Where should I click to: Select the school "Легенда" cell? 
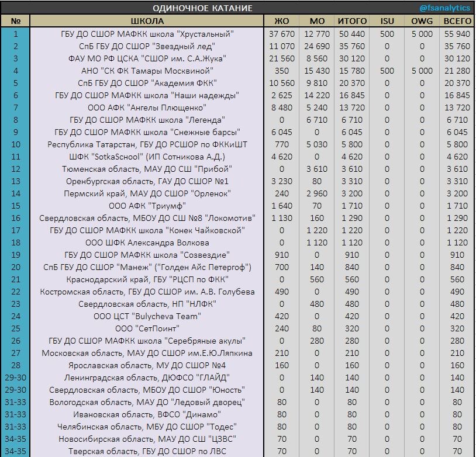coord(147,120)
